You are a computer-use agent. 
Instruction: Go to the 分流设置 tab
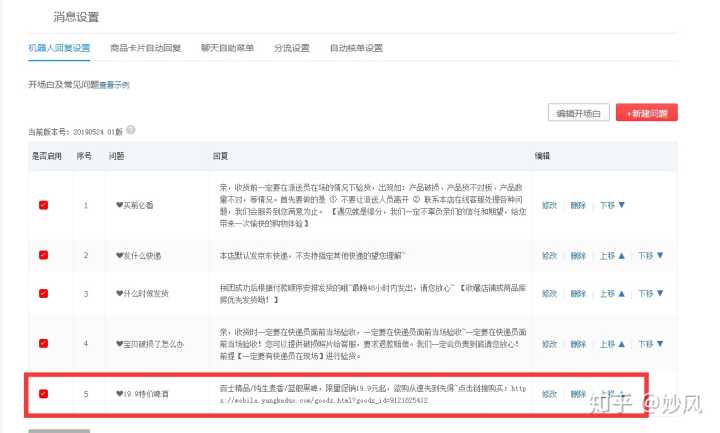point(291,48)
